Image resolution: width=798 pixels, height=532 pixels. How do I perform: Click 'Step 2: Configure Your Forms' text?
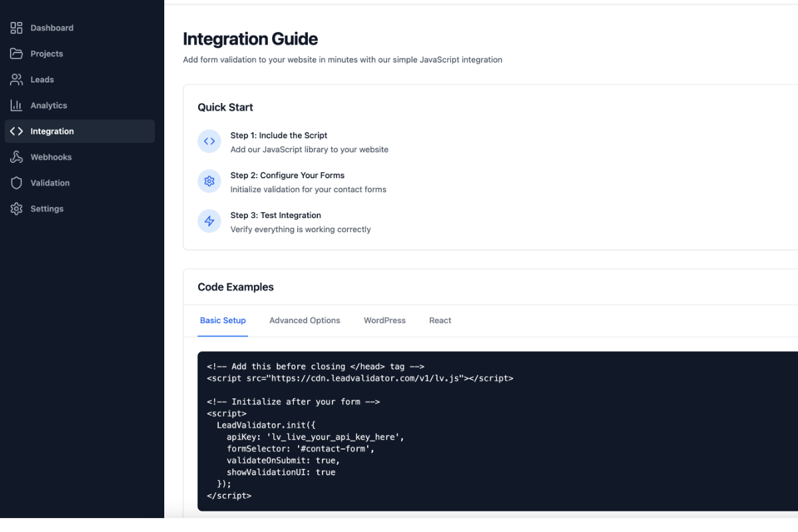(287, 176)
